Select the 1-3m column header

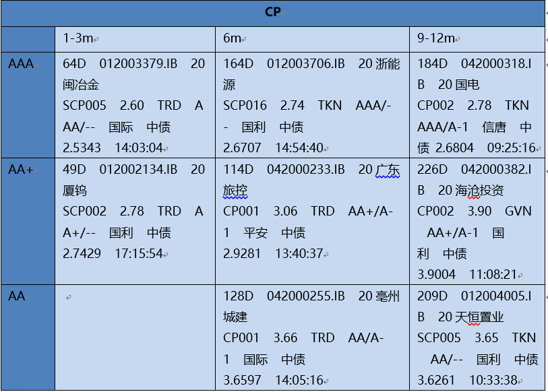coord(78,38)
